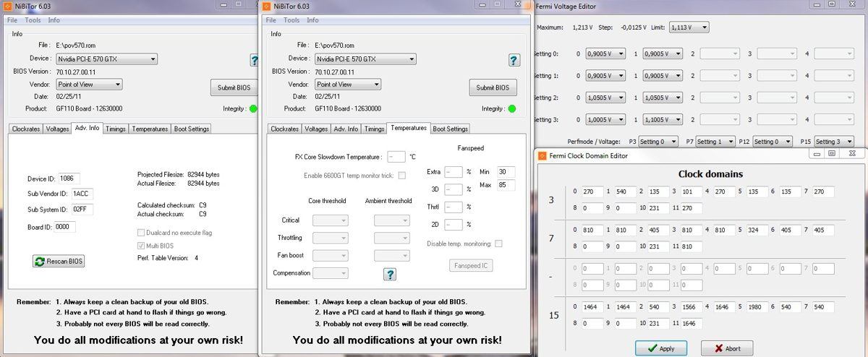868x357 pixels.
Task: Switch to Adv. Info tab in middle NiBiTor
Action: click(346, 129)
